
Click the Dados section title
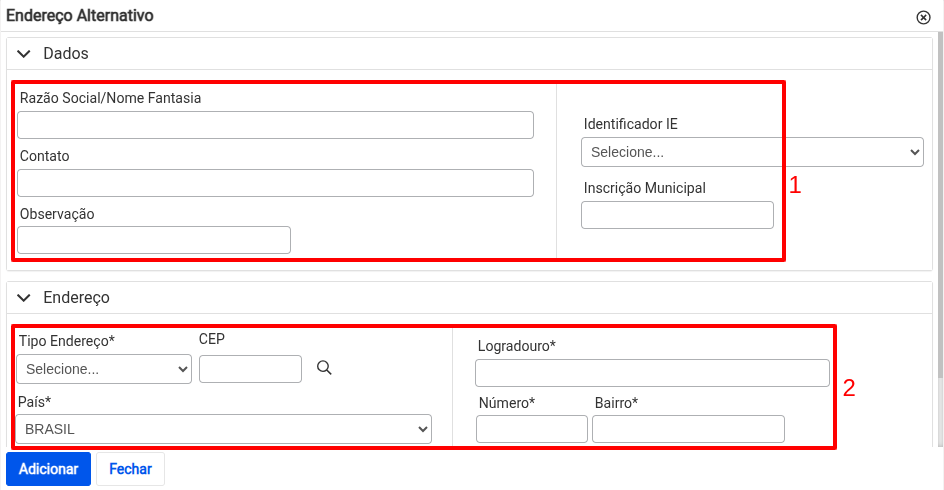pos(66,54)
